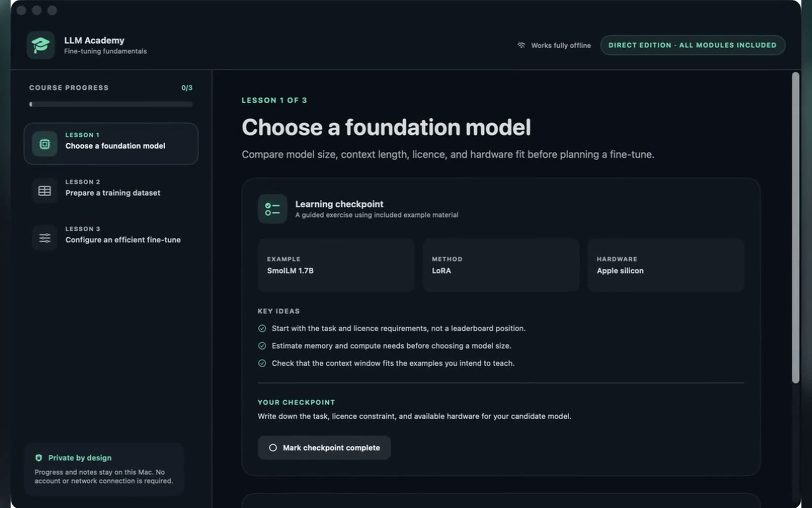Image resolution: width=812 pixels, height=508 pixels.
Task: Click 'Write down the task, licence constraint' instruction text
Action: [x=414, y=416]
